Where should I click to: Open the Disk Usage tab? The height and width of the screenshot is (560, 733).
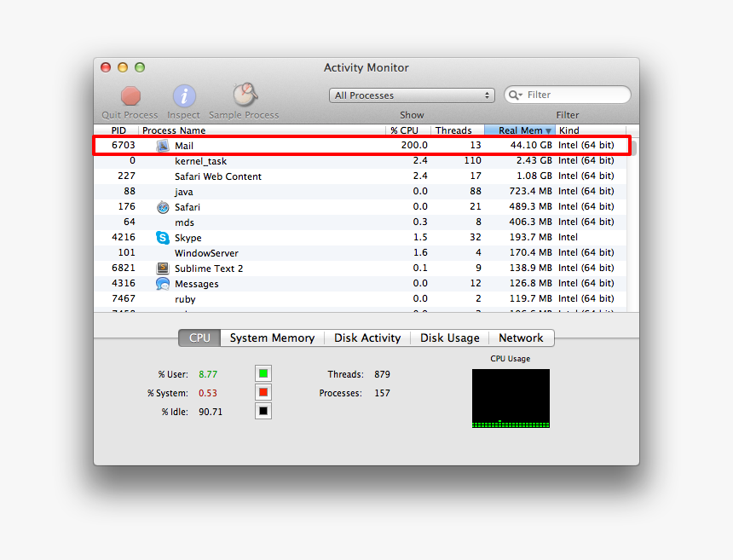450,338
